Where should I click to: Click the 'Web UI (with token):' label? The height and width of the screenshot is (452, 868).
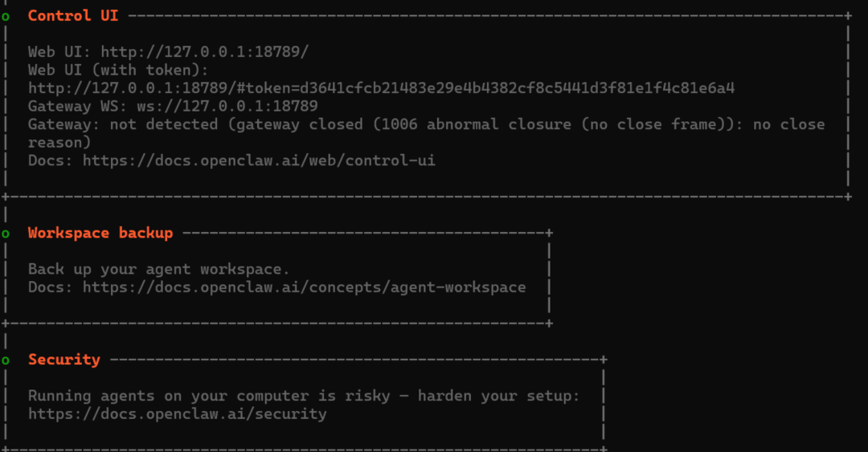point(118,71)
